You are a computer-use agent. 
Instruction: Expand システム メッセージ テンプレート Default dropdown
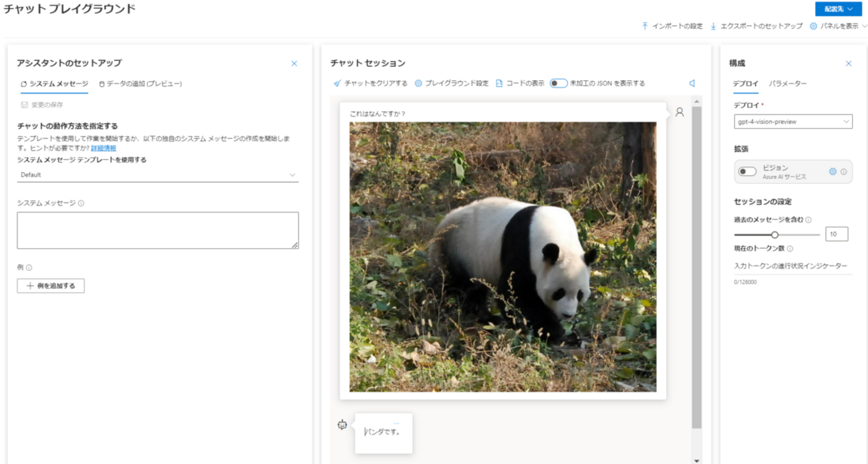(159, 175)
